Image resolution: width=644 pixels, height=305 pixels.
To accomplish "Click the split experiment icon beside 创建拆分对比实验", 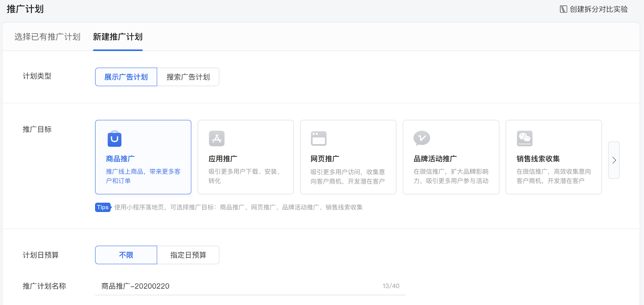I will [563, 9].
